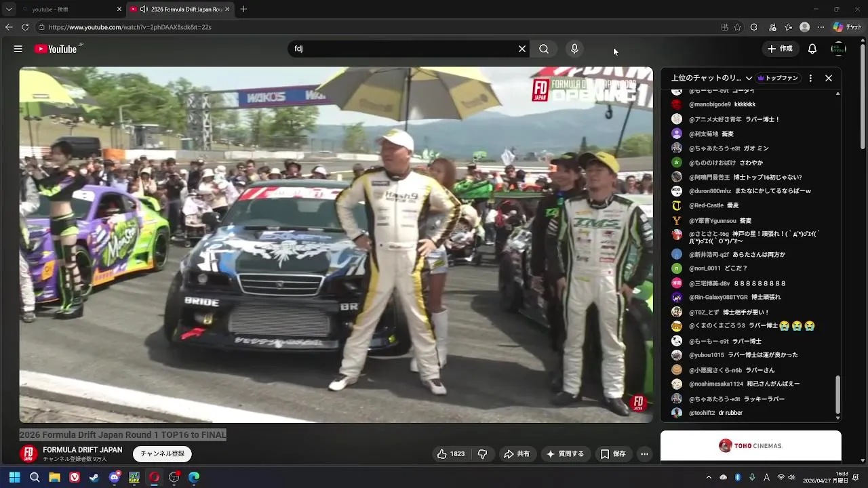Click @duron800mhz chat message
The width and height of the screenshot is (868, 488).
click(749, 191)
